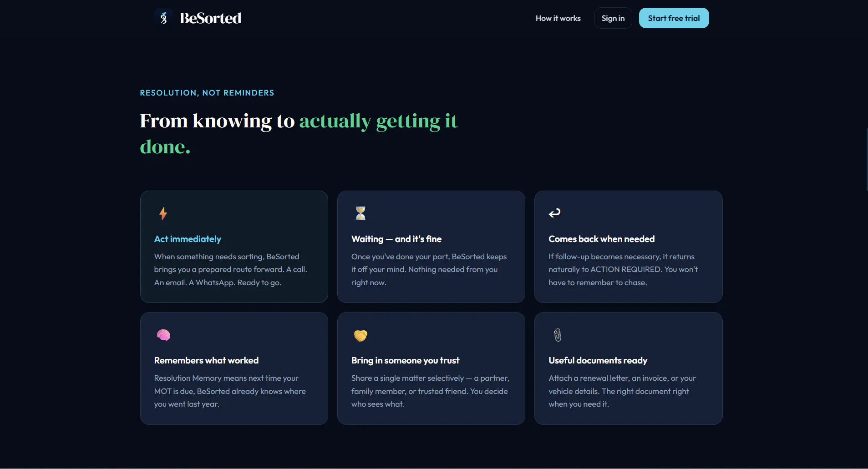868x469 pixels.
Task: Click the page's vertical scrollbar thumb
Action: coord(866,159)
